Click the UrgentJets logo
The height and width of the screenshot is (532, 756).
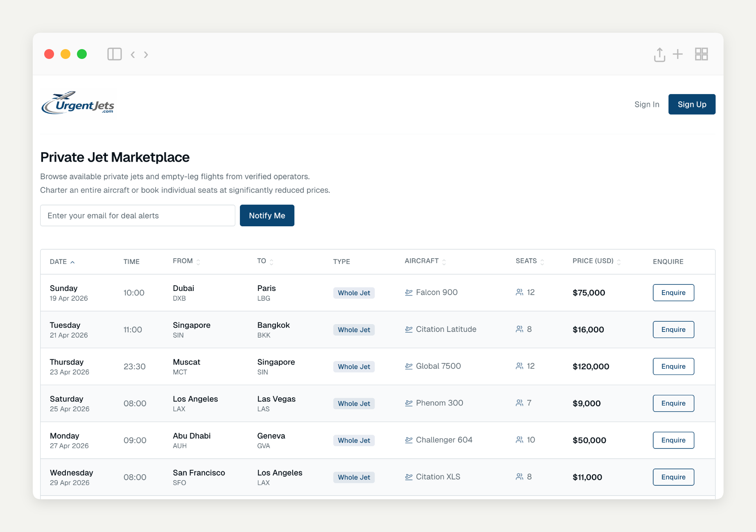78,103
